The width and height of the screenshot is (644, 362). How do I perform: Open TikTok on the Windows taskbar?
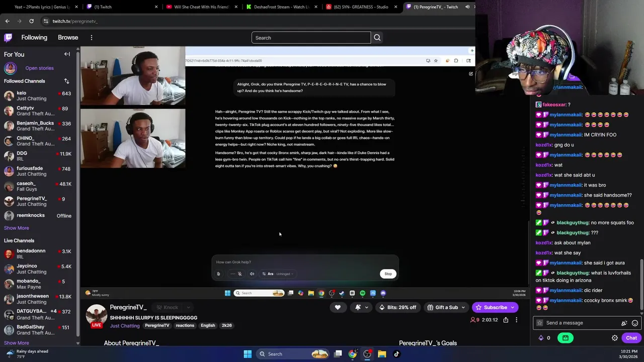click(x=396, y=354)
